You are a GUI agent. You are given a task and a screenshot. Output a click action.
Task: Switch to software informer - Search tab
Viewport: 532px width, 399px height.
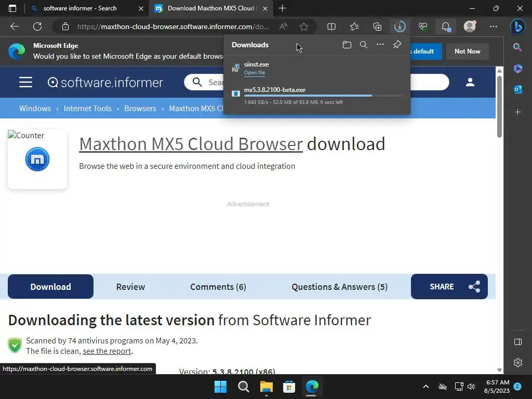79,8
